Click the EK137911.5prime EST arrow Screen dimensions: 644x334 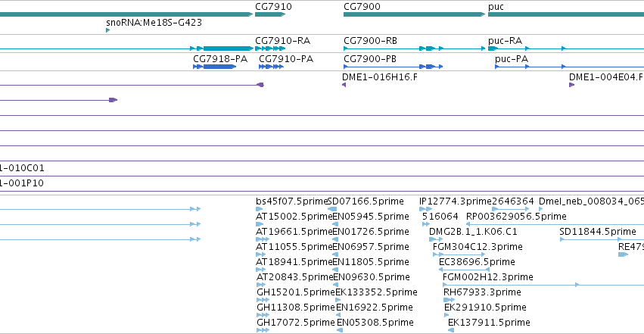450,330
